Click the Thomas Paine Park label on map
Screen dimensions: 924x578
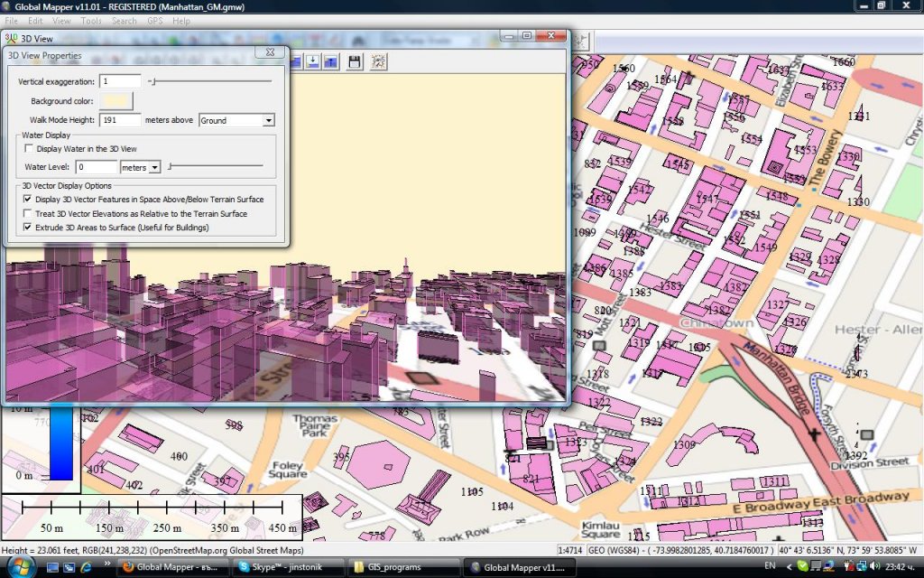(x=315, y=424)
